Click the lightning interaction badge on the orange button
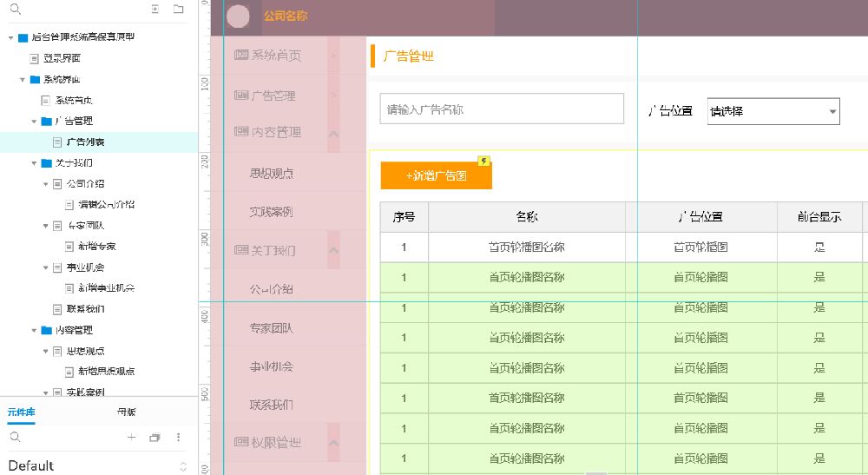The width and height of the screenshot is (868, 475). point(484,161)
